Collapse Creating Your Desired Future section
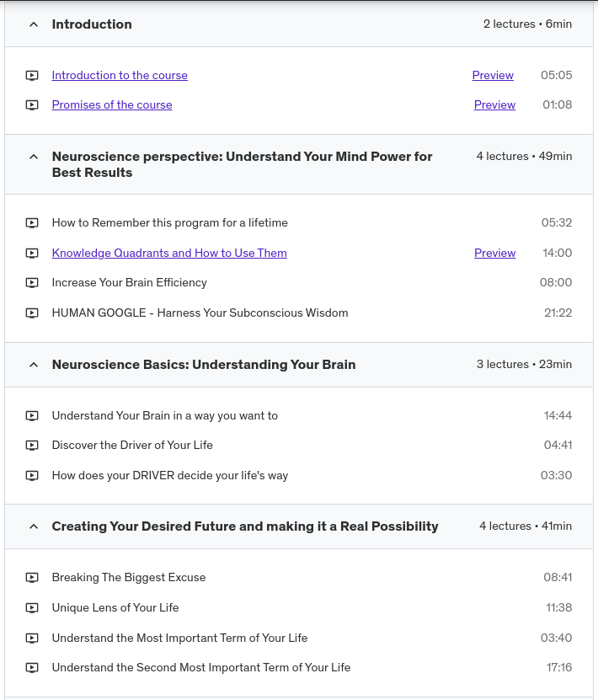The width and height of the screenshot is (598, 700). click(34, 526)
